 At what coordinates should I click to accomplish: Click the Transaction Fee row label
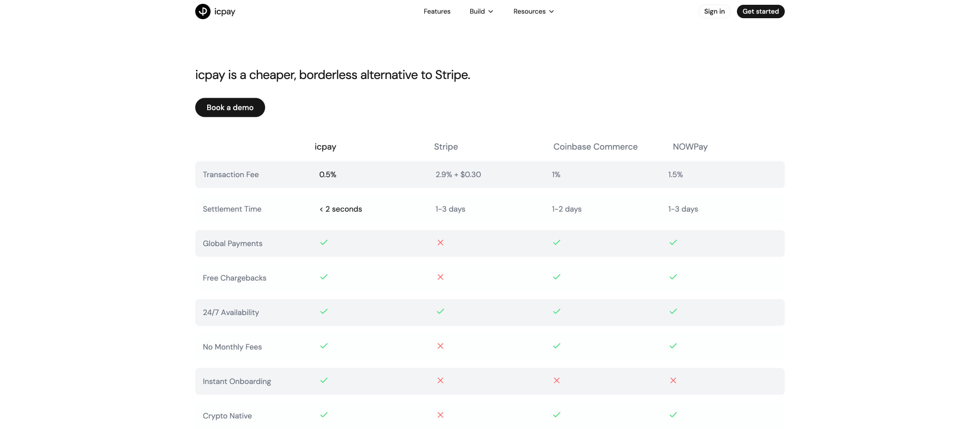pos(231,175)
